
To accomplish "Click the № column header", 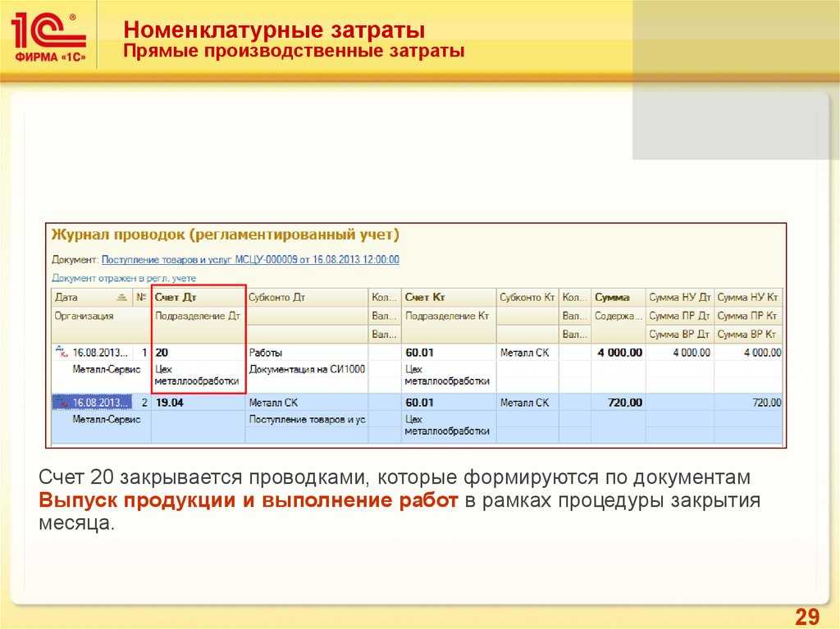I will (x=141, y=298).
